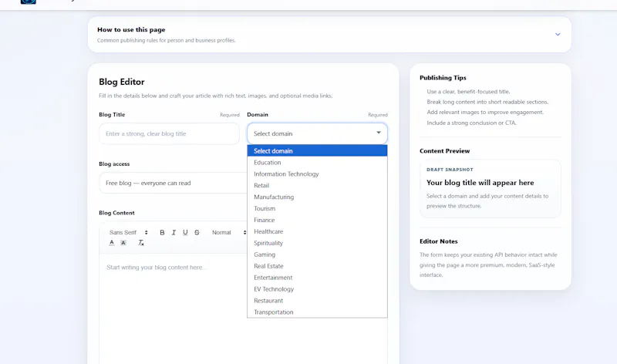Toggle italic formatting in editor toolbar
This screenshot has width=617, height=364.
(174, 233)
